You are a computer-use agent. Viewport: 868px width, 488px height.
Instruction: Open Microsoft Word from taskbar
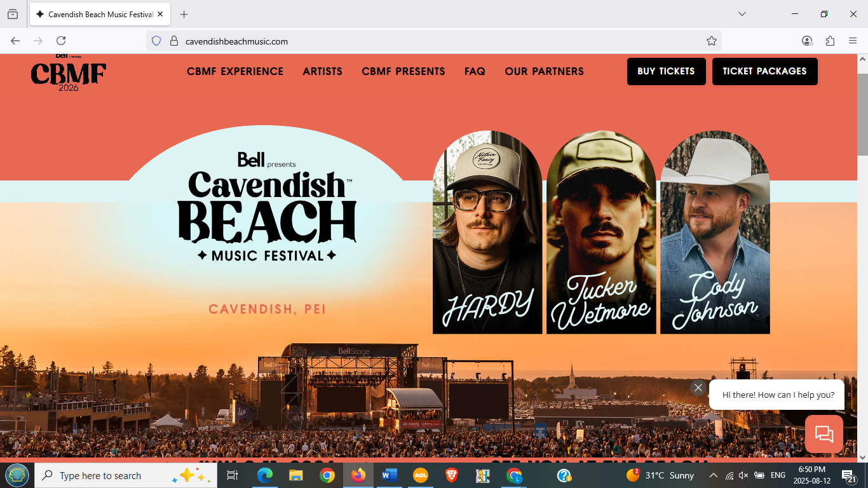(390, 475)
